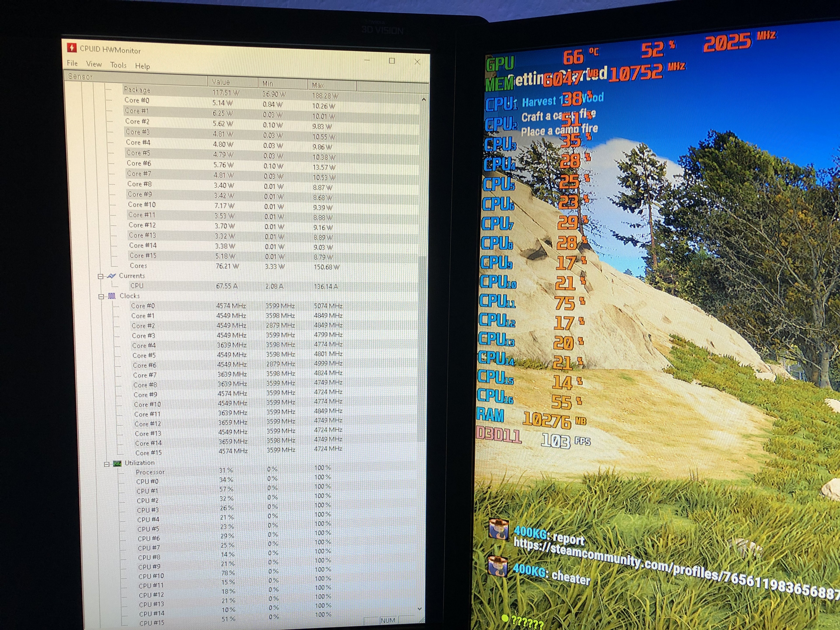The width and height of the screenshot is (840, 630).
Task: Click second 400KG avatar beside cheater message
Action: 497,566
